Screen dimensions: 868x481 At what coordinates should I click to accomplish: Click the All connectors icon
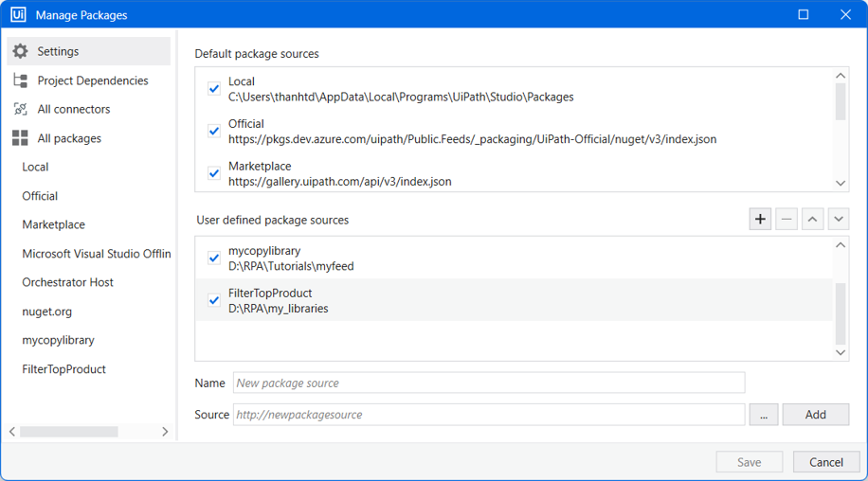pyautogui.click(x=21, y=110)
